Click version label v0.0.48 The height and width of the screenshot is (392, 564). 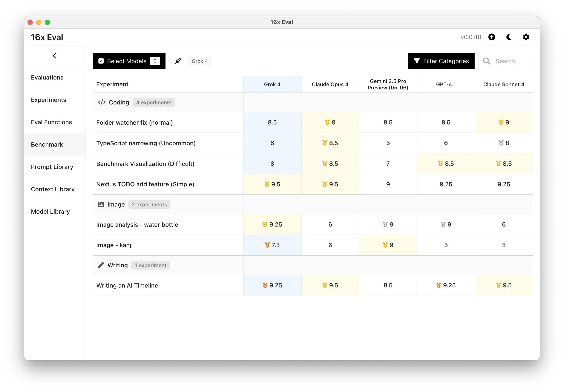(x=471, y=37)
